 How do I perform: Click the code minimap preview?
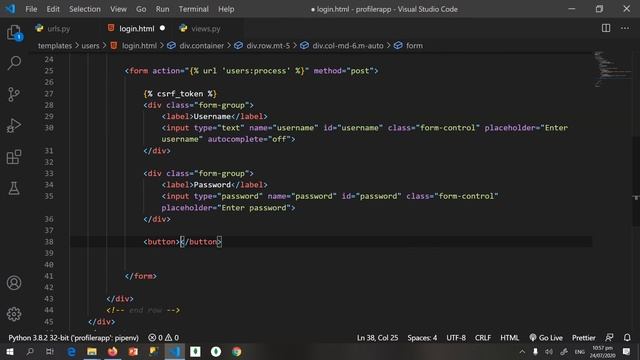(x=612, y=69)
